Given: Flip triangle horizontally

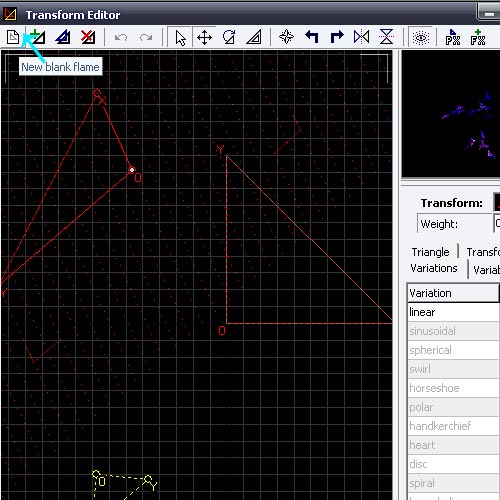Looking at the screenshot, I should pyautogui.click(x=362, y=37).
